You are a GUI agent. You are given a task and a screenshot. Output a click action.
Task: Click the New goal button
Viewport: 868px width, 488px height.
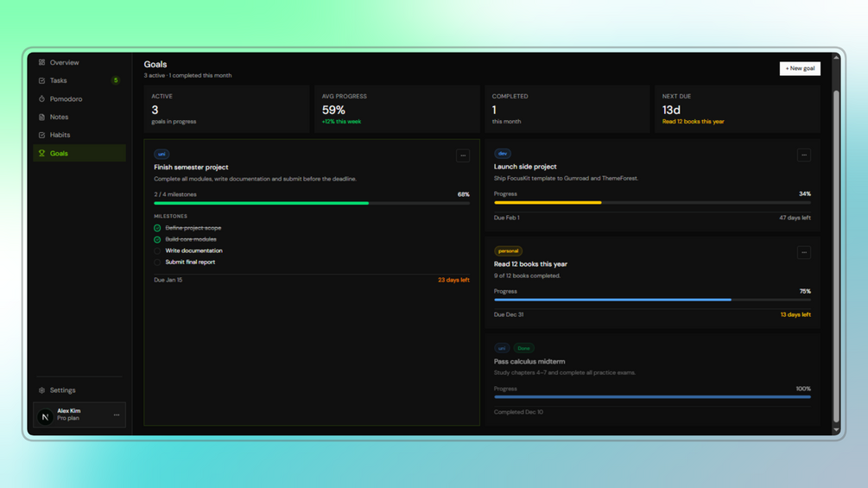800,68
